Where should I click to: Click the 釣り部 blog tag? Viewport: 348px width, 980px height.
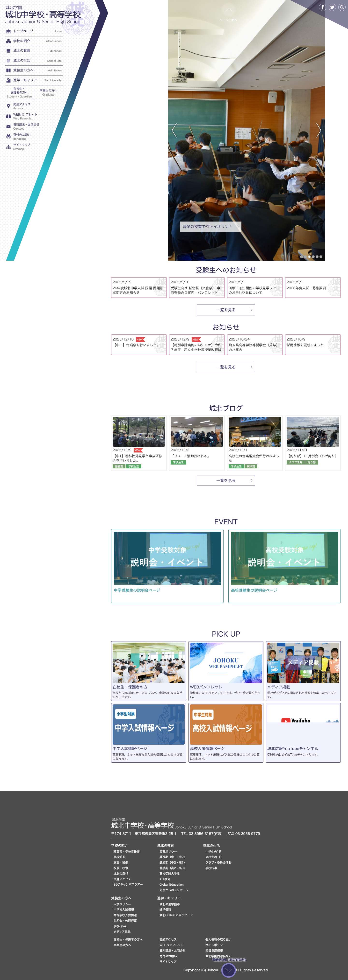(312, 463)
